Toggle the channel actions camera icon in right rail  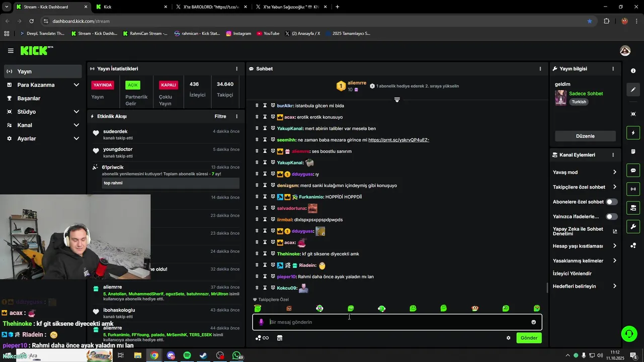pos(633,208)
